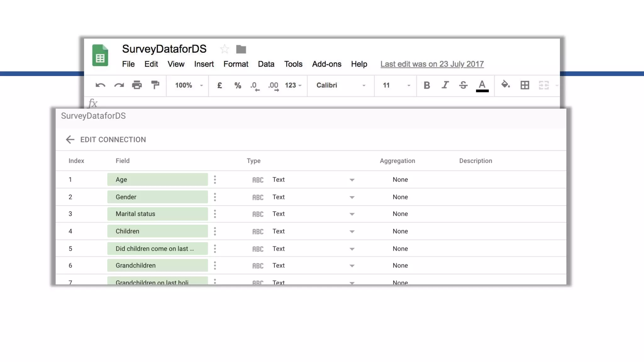The image size is (644, 362).
Task: Click the print icon
Action: point(137,85)
